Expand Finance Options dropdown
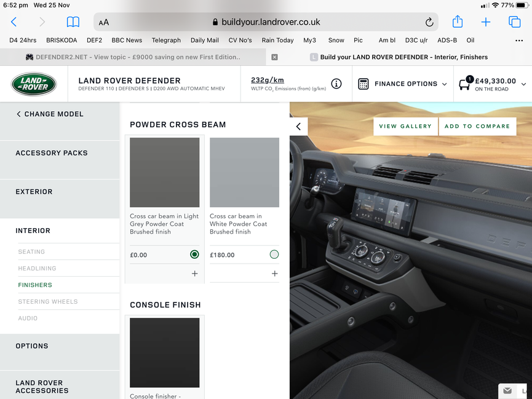This screenshot has height=399, width=532. [403, 84]
